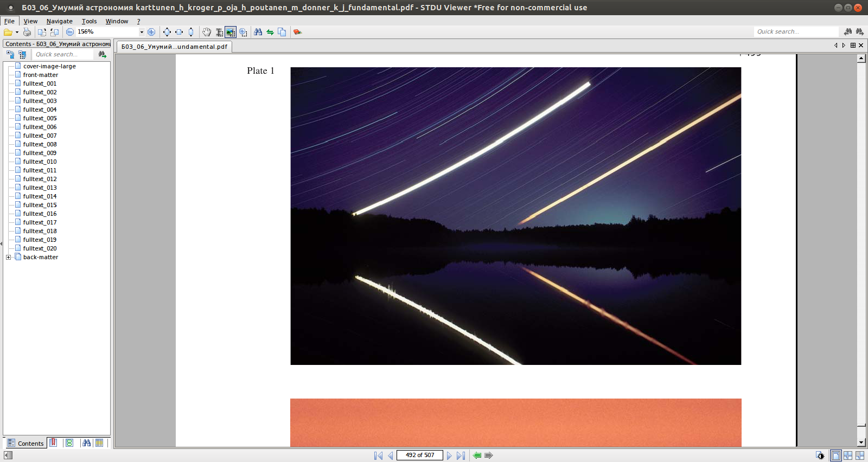Select the Hand pan tool

click(207, 32)
